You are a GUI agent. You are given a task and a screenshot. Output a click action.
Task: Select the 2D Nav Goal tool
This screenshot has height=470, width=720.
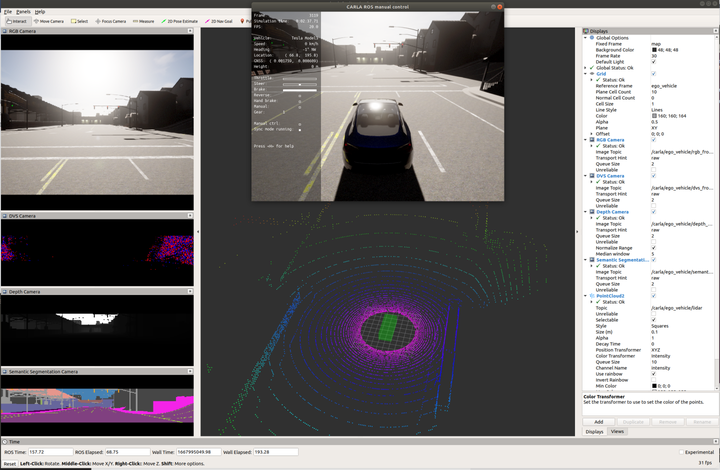[220, 20]
